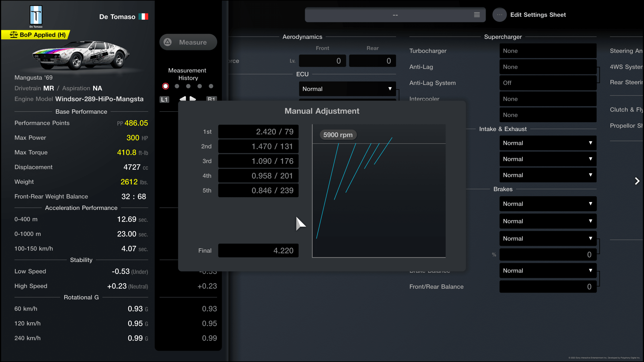Click the Supercharger section heading
This screenshot has width=644, height=362.
(503, 37)
